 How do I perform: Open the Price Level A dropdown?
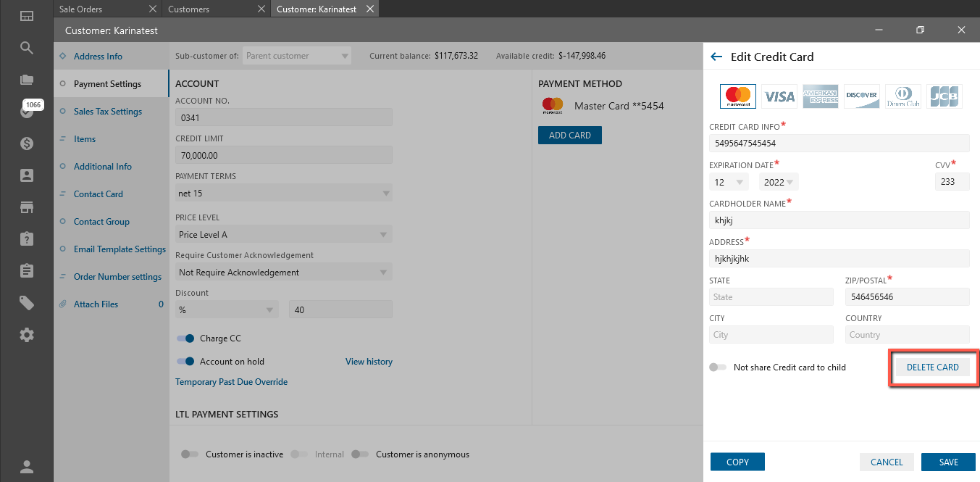[284, 234]
